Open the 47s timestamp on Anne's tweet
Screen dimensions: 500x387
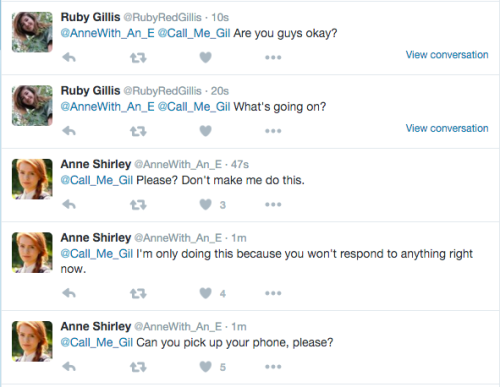point(240,164)
